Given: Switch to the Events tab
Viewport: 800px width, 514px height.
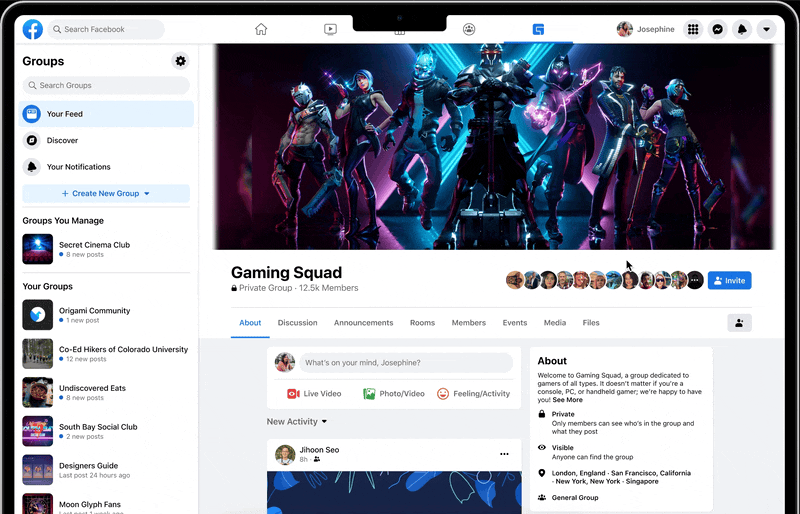Looking at the screenshot, I should 514,323.
